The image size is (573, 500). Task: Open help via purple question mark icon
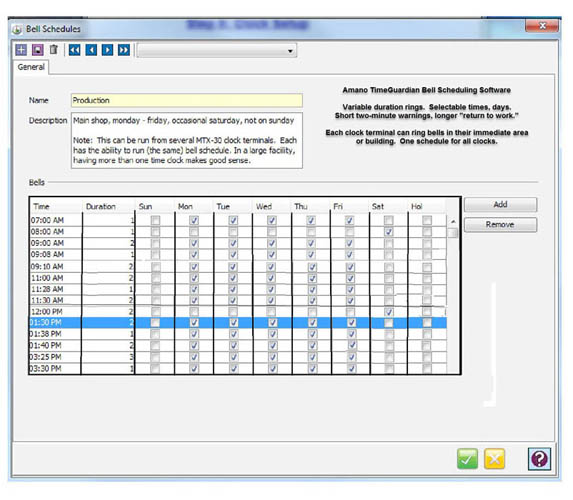coord(539,458)
